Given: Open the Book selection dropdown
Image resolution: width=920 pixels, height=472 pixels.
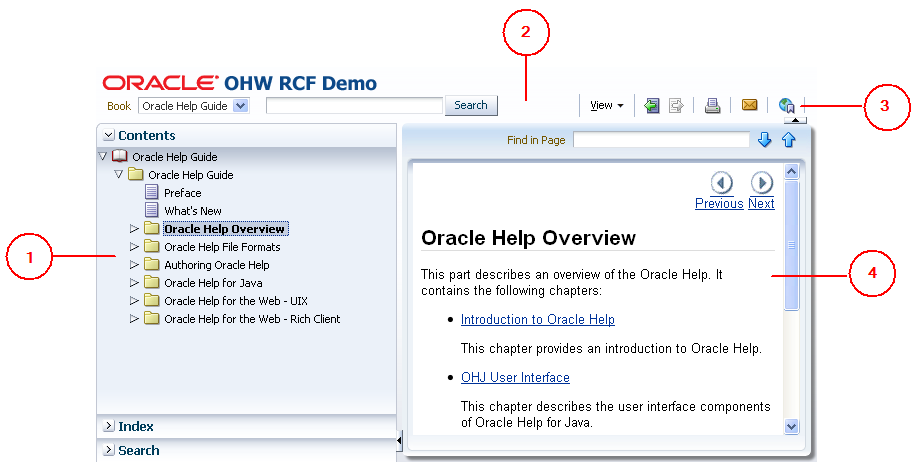Looking at the screenshot, I should tap(241, 106).
